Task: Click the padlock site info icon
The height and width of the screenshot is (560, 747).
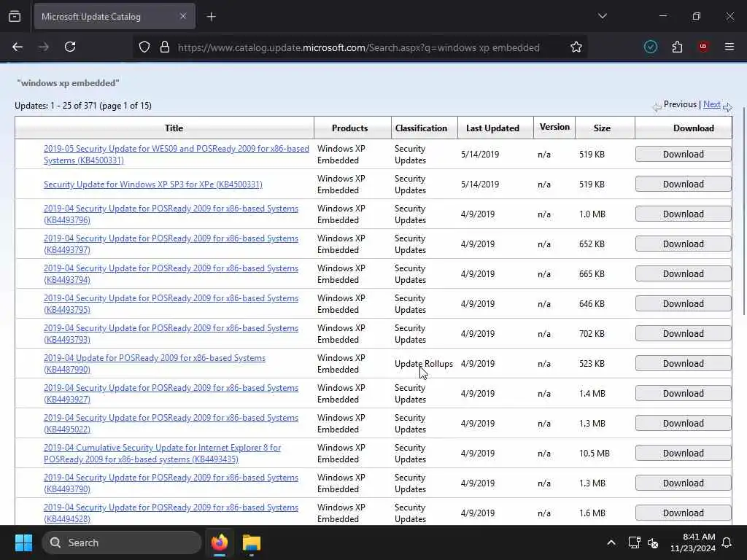Action: (165, 47)
